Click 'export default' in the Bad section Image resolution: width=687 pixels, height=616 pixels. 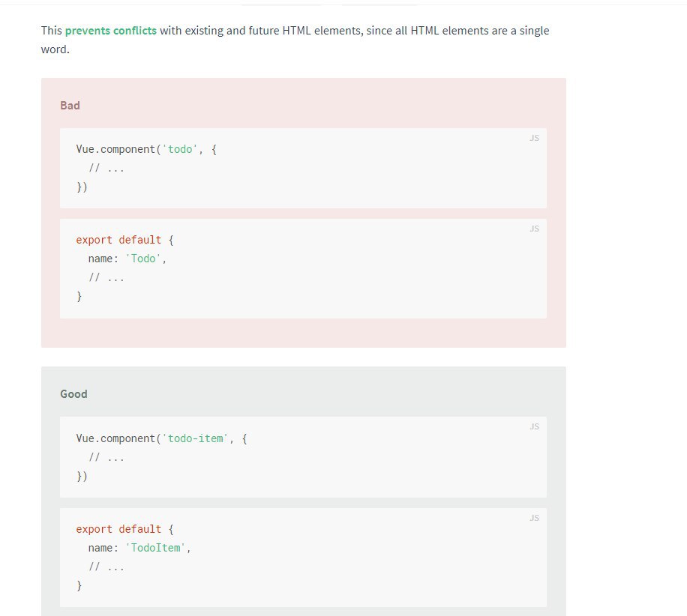(118, 240)
